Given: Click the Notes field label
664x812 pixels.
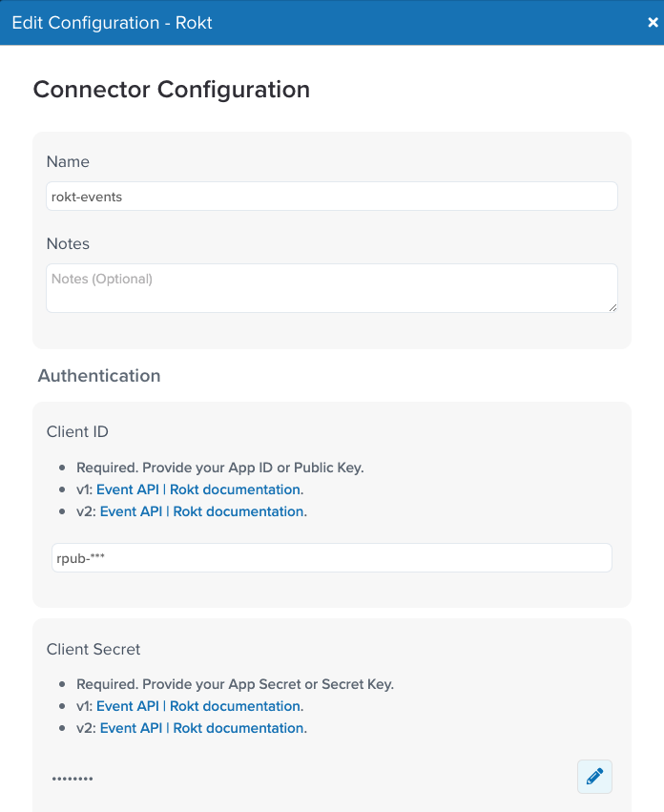Looking at the screenshot, I should pos(68,243).
